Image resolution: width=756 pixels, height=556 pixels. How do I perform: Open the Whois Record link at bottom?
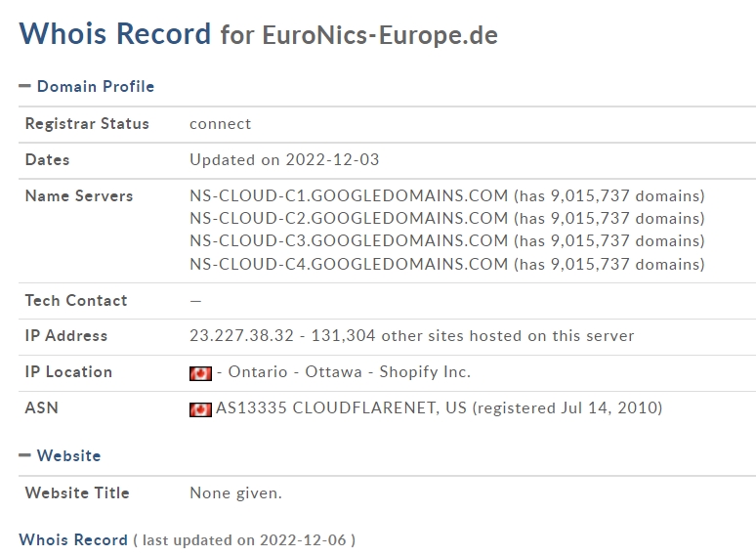pos(73,539)
